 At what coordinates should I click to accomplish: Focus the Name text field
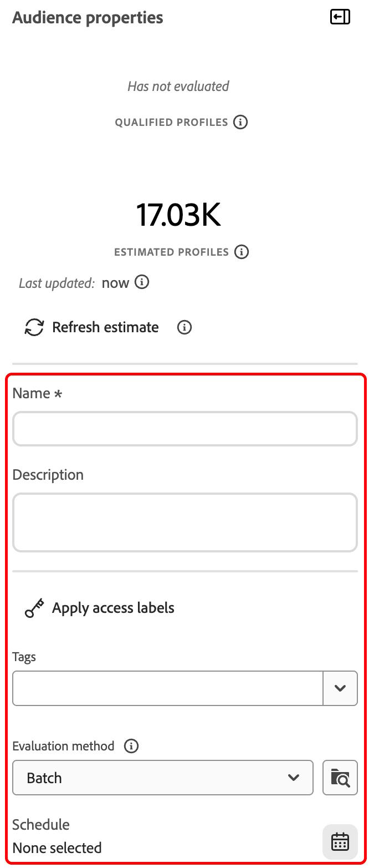[x=185, y=429]
